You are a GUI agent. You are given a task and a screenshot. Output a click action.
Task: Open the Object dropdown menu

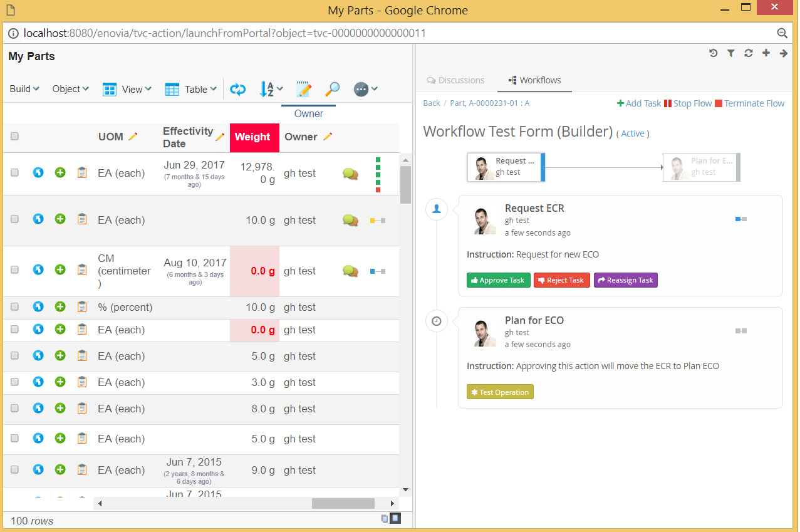click(x=70, y=89)
